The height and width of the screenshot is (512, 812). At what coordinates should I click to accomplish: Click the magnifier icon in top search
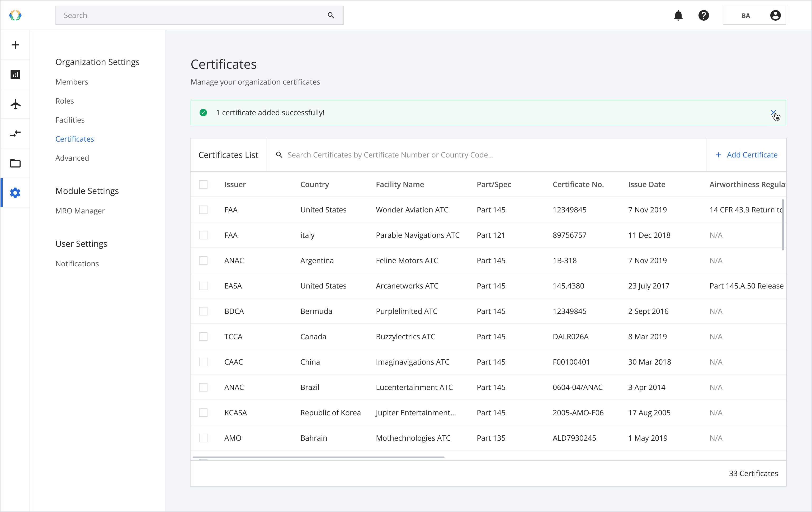click(331, 15)
